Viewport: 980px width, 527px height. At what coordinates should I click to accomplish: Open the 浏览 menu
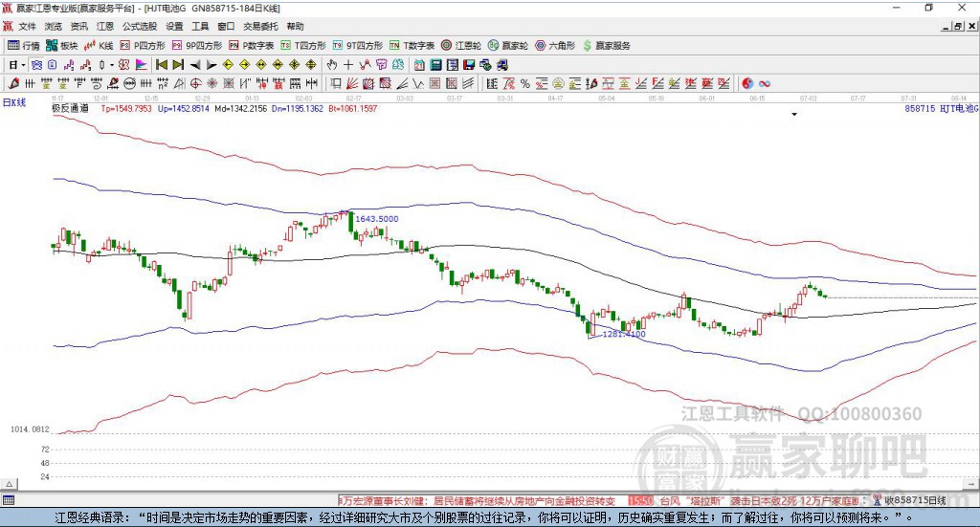[54, 26]
